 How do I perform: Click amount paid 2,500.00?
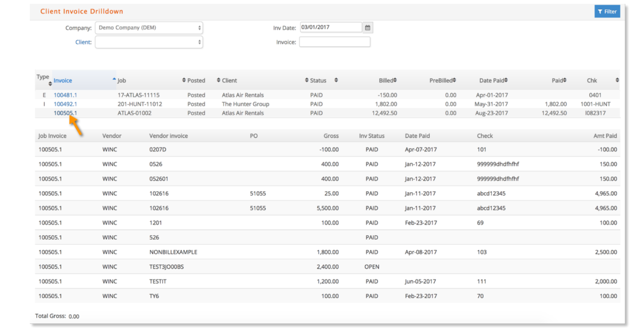click(x=606, y=252)
